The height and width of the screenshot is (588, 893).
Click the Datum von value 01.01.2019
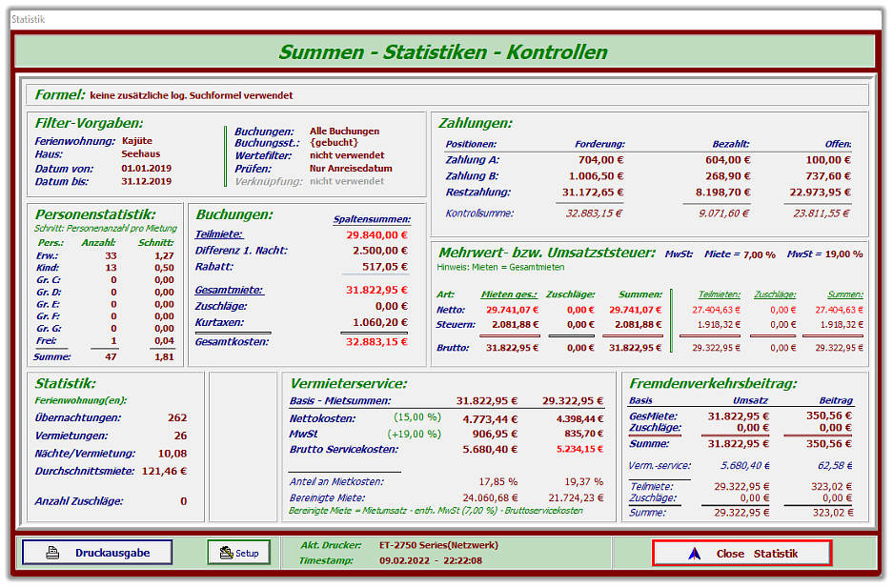pyautogui.click(x=146, y=168)
